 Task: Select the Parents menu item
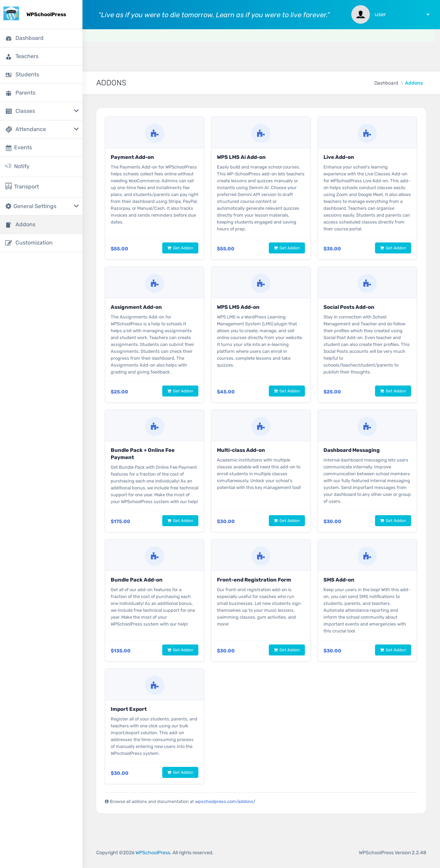pos(41,93)
